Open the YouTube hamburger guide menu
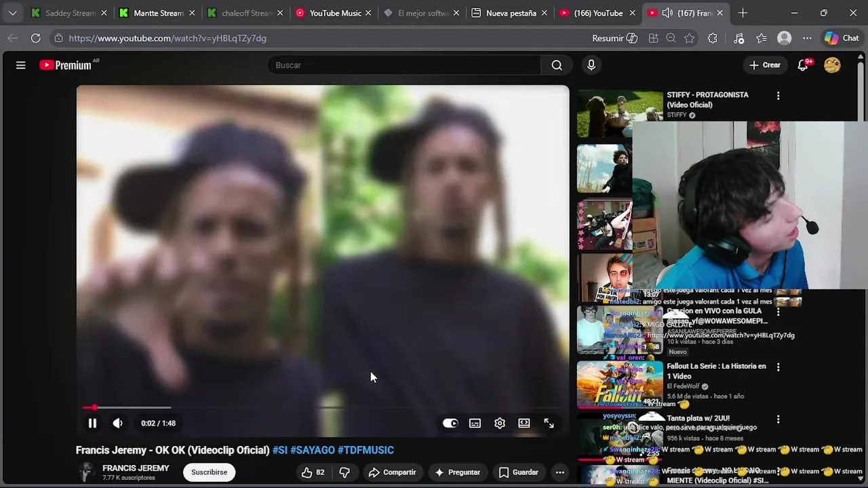This screenshot has width=868, height=488. (21, 65)
